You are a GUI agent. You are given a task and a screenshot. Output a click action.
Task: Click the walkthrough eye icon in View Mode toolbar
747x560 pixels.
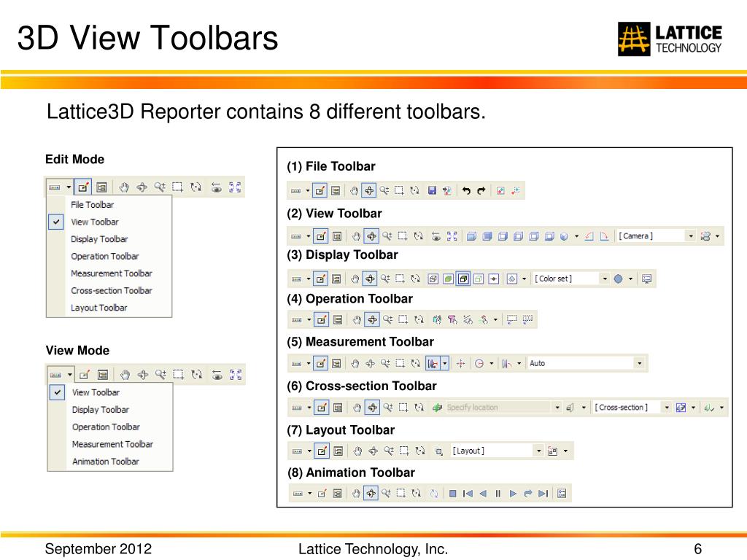click(217, 375)
